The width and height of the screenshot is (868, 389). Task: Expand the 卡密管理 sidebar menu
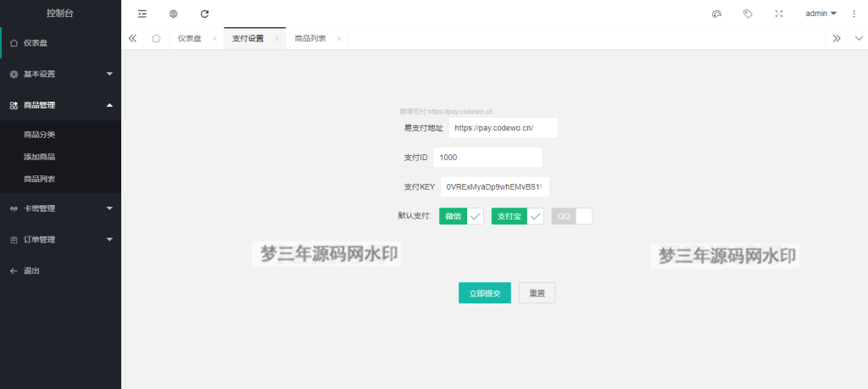click(x=60, y=208)
